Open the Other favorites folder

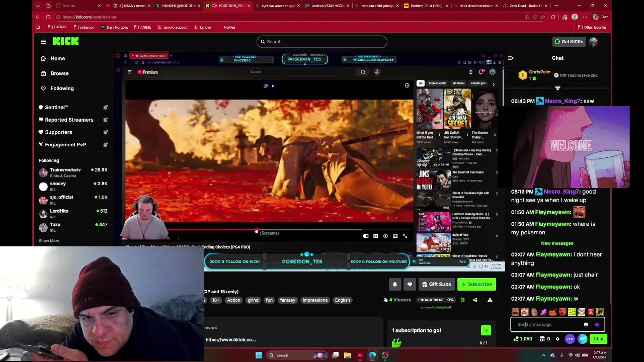pos(592,27)
